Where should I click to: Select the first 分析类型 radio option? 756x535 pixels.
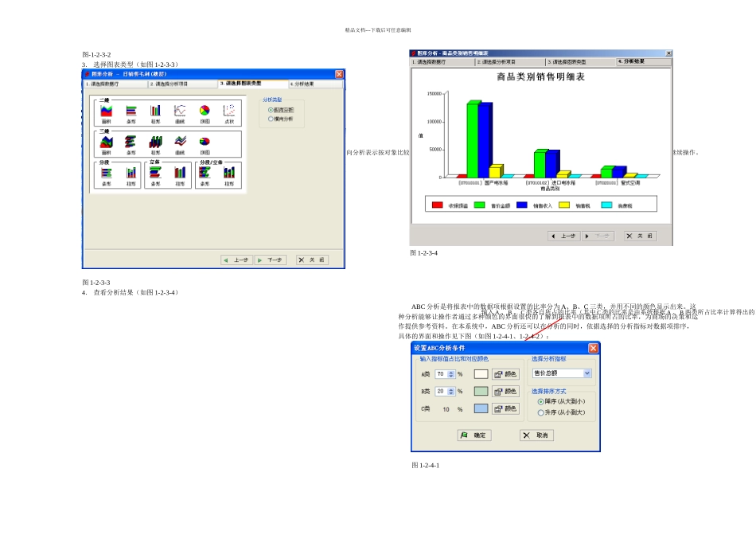(271, 110)
